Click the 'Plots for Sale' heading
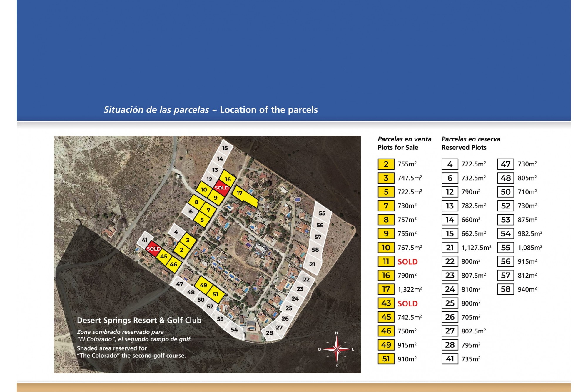The height and width of the screenshot is (392, 588). tap(398, 147)
